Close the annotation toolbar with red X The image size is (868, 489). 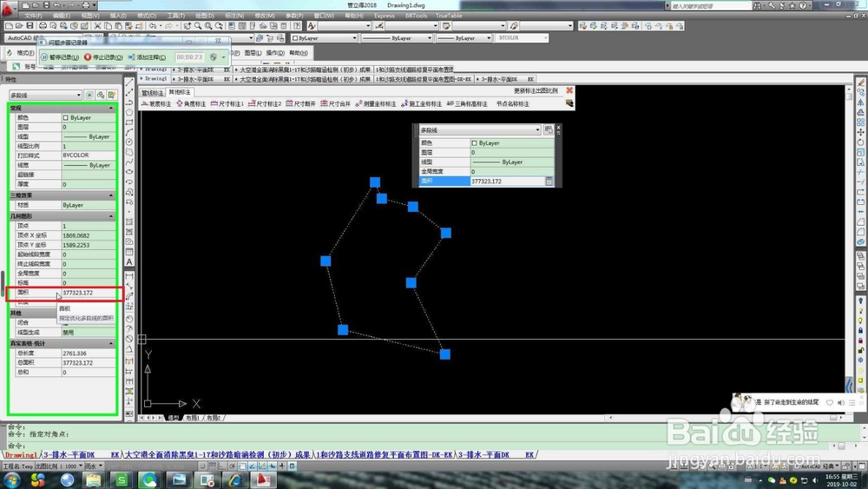[569, 90]
